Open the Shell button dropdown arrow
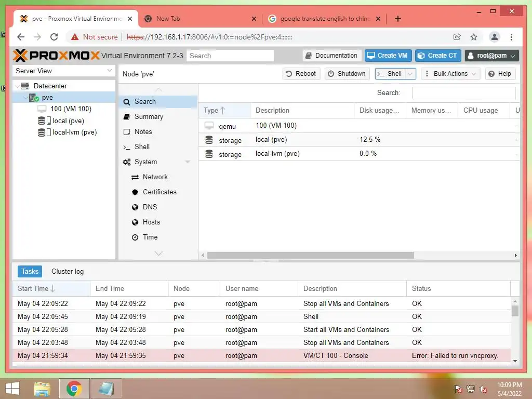 click(410, 74)
